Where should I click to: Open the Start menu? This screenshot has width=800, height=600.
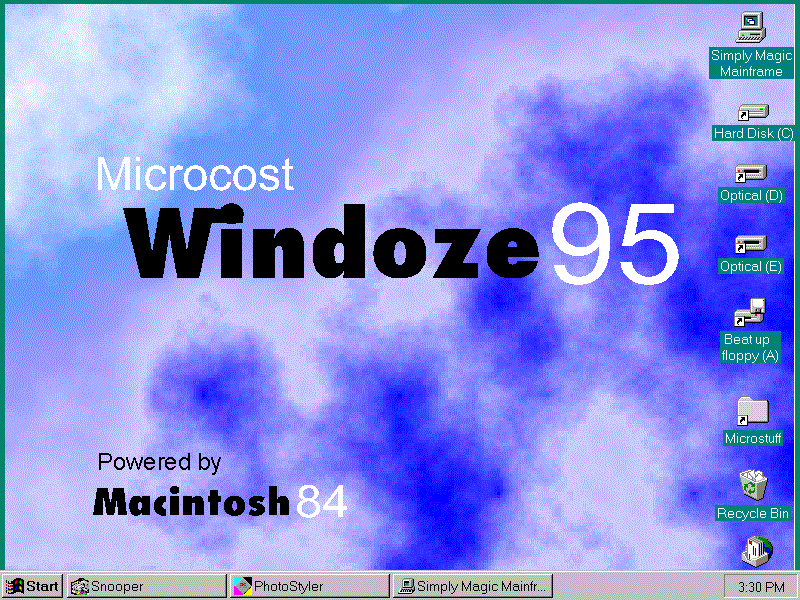point(32,586)
